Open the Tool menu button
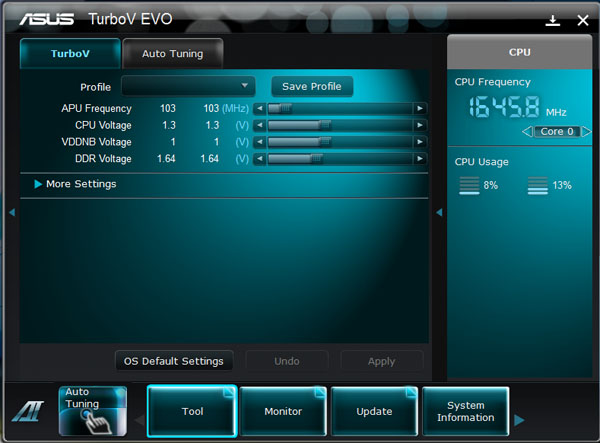 [x=192, y=411]
